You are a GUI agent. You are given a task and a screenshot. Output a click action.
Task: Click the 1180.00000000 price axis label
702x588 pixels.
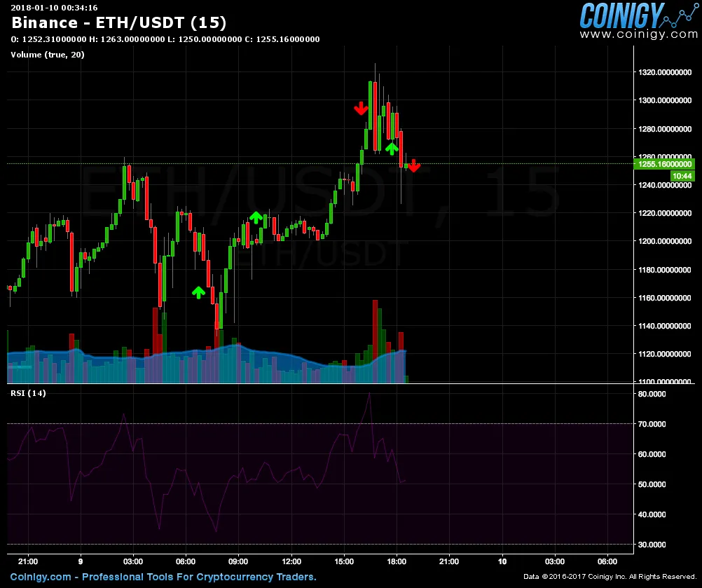pyautogui.click(x=665, y=270)
